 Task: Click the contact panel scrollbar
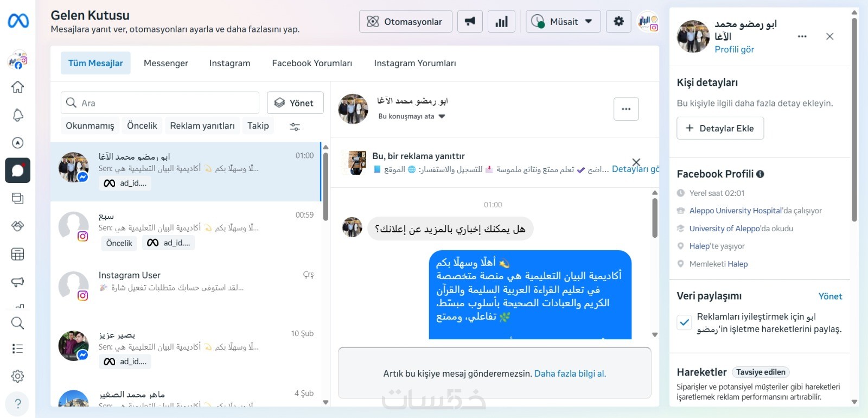[854, 119]
